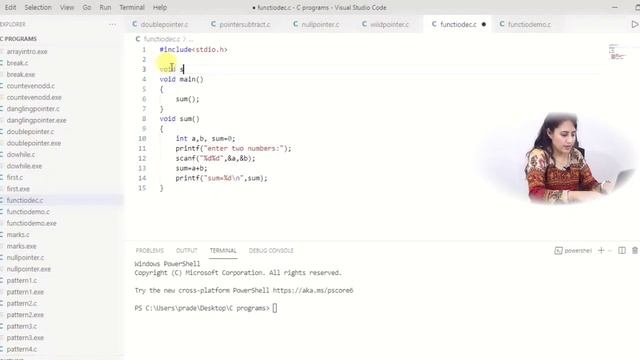Image resolution: width=640 pixels, height=360 pixels.
Task: Open pattern2.c in the explorer
Action: (22, 303)
